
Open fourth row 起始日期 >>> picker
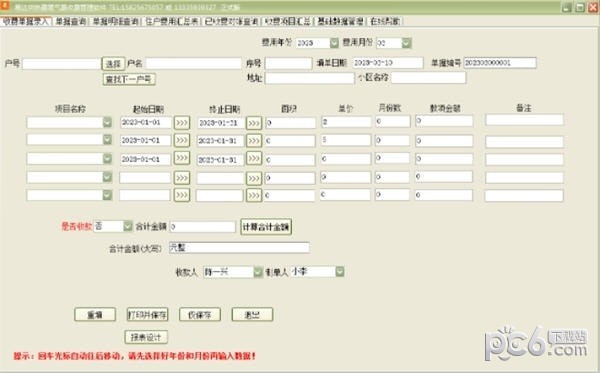(182, 178)
